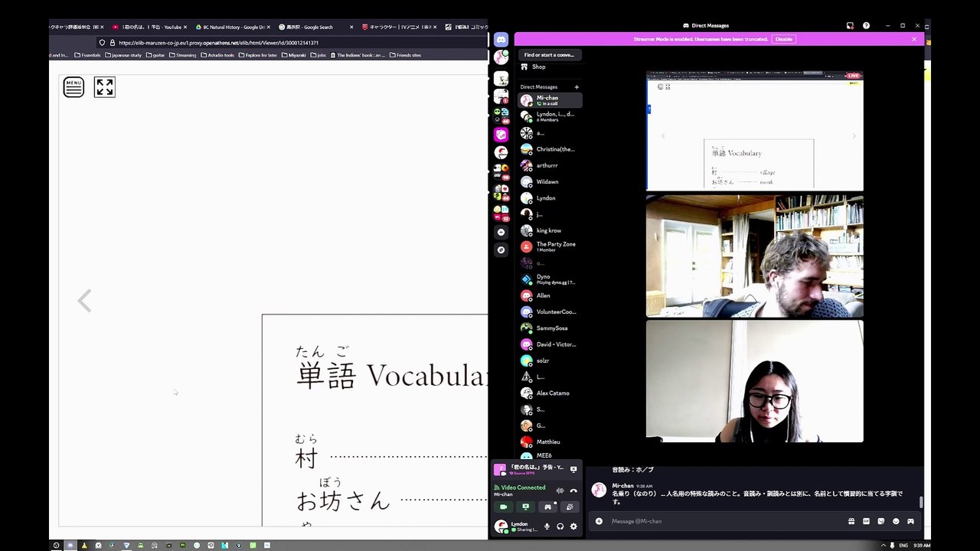Start an activity with the controller button
The height and width of the screenshot is (551, 980).
547,507
